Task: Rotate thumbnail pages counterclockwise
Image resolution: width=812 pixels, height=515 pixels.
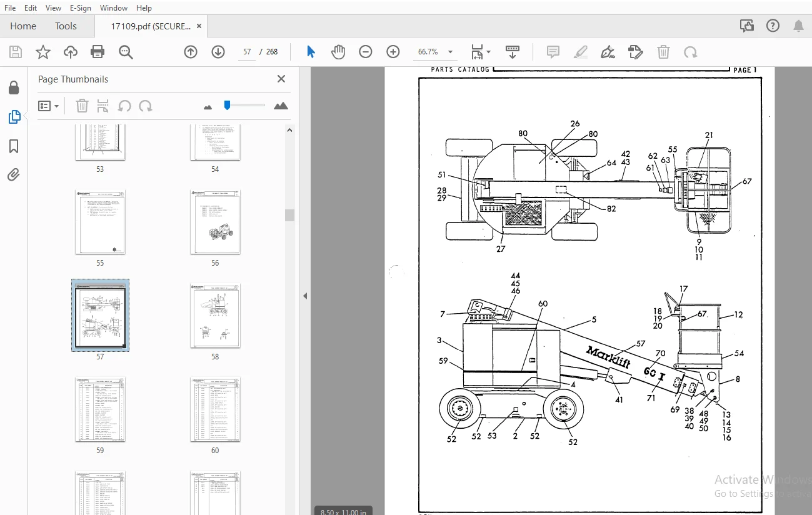Action: tap(124, 106)
